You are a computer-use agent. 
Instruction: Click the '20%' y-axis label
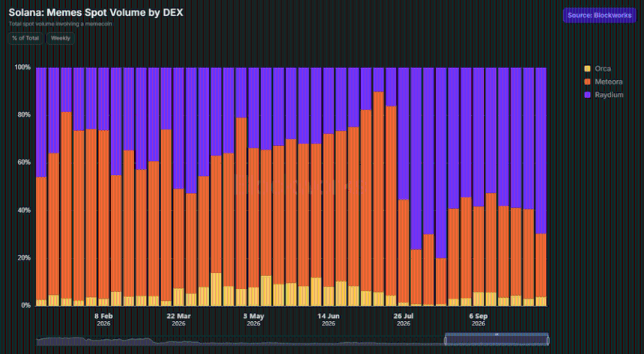coord(24,258)
